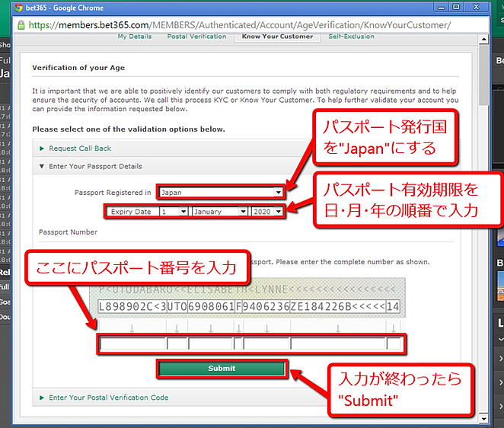The image size is (504, 428).
Task: Open the expiry day dropdown
Action: 174,212
